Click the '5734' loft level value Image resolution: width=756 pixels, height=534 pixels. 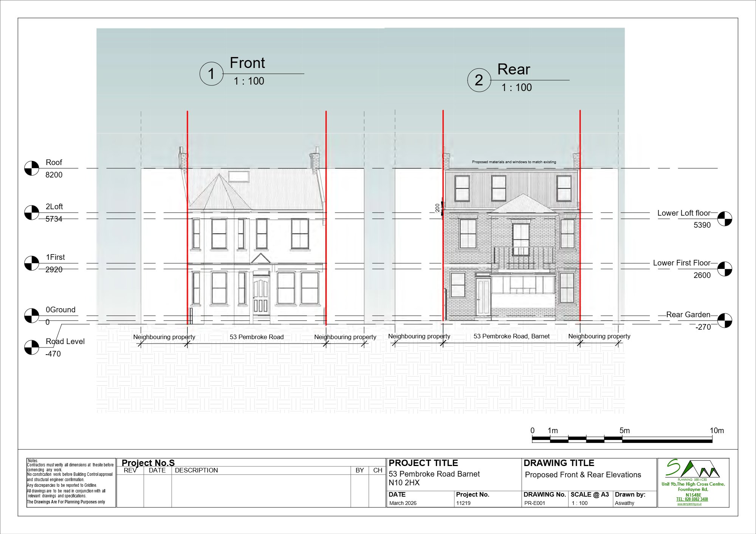(x=54, y=219)
